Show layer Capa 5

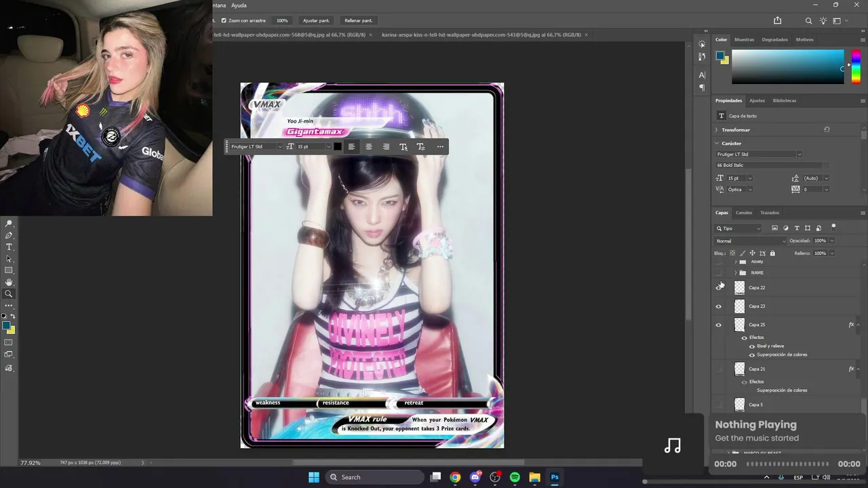(719, 405)
